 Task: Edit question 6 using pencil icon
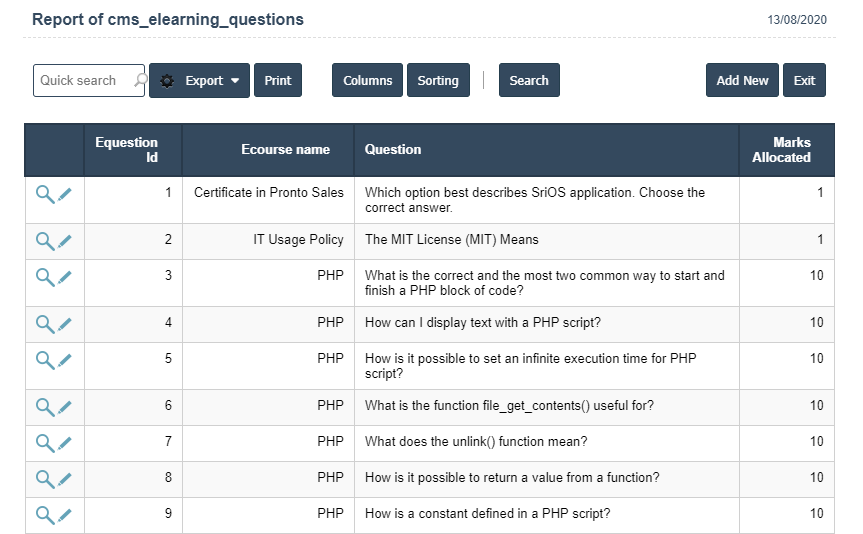(x=65, y=407)
